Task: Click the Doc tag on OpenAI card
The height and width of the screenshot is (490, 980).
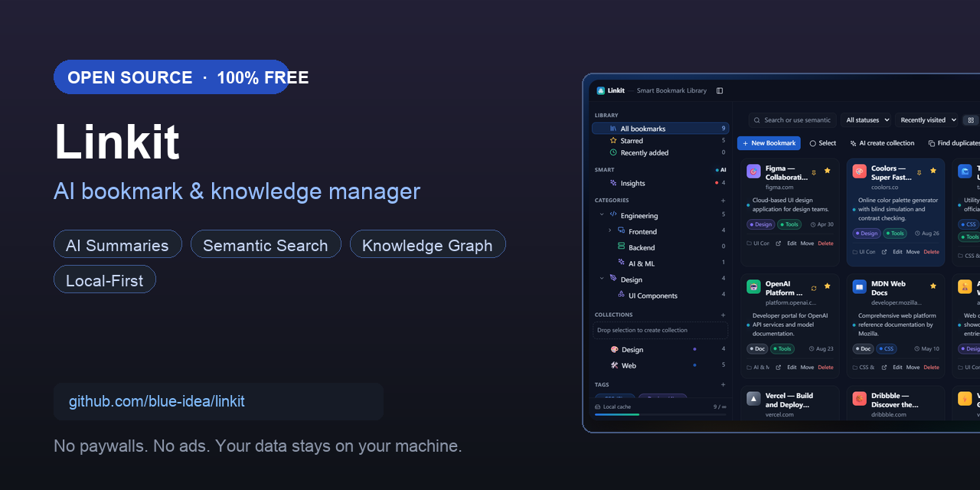Action: pyautogui.click(x=757, y=348)
